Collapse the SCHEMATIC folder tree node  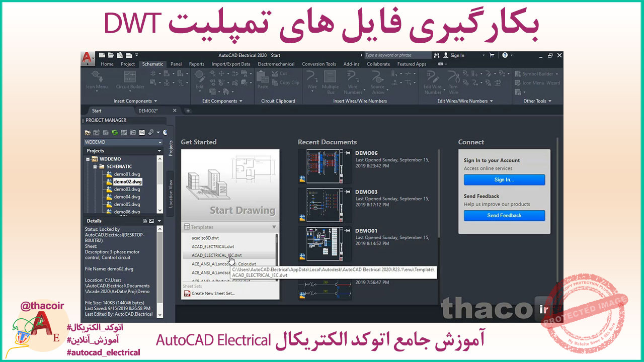tap(95, 166)
